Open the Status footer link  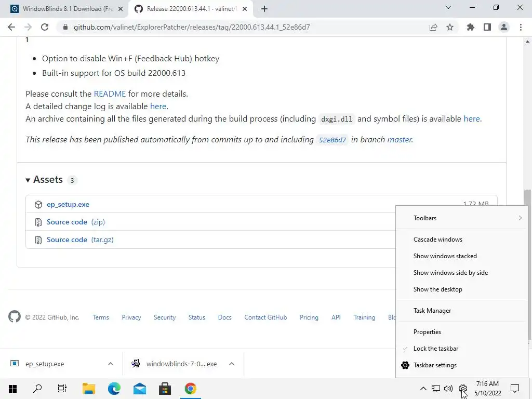point(197,317)
